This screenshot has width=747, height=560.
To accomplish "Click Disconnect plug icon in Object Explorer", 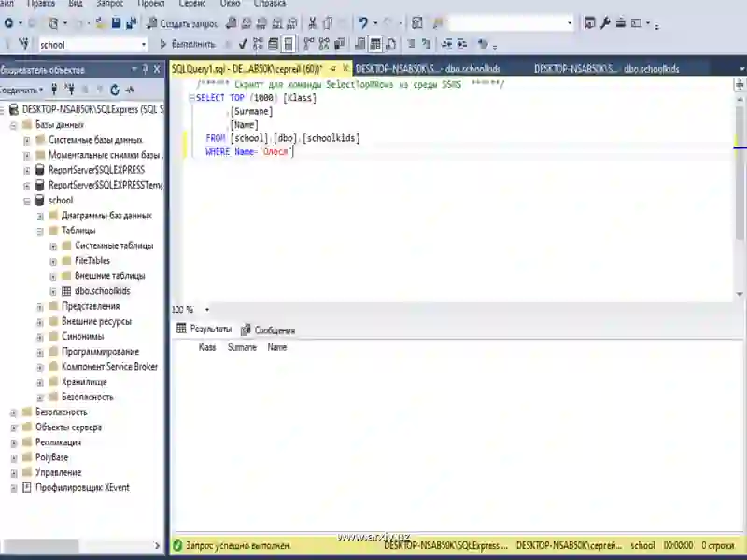I will point(69,90).
